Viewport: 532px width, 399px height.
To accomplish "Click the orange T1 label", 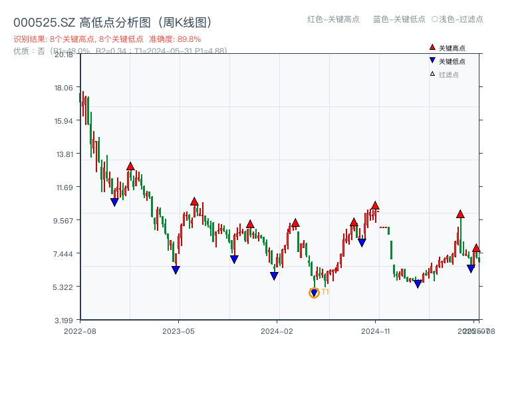I will tap(325, 292).
